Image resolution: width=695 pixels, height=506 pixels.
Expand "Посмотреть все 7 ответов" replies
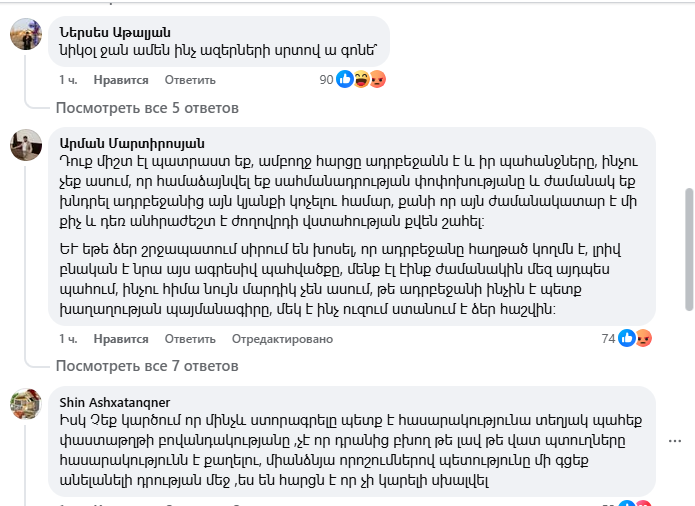(147, 365)
